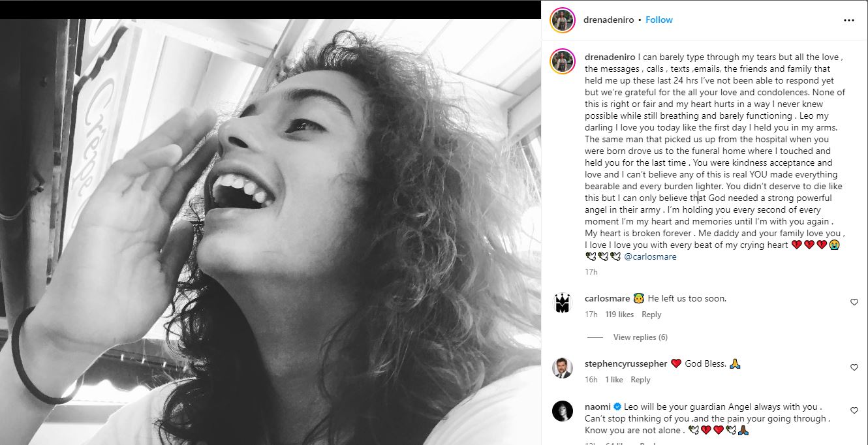Open carlosmare's crown profile avatar
This screenshot has width=868, height=445.
pos(562,303)
